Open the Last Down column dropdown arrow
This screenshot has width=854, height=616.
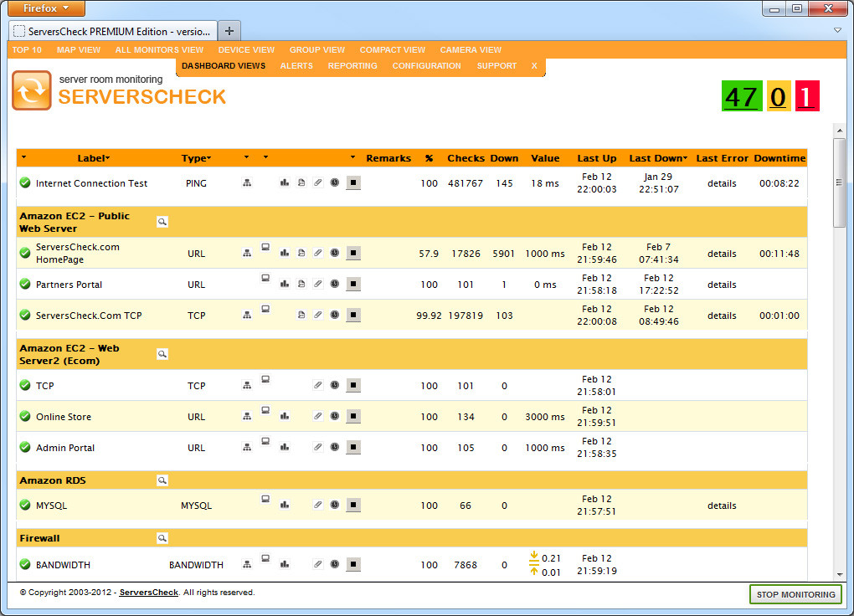point(685,158)
